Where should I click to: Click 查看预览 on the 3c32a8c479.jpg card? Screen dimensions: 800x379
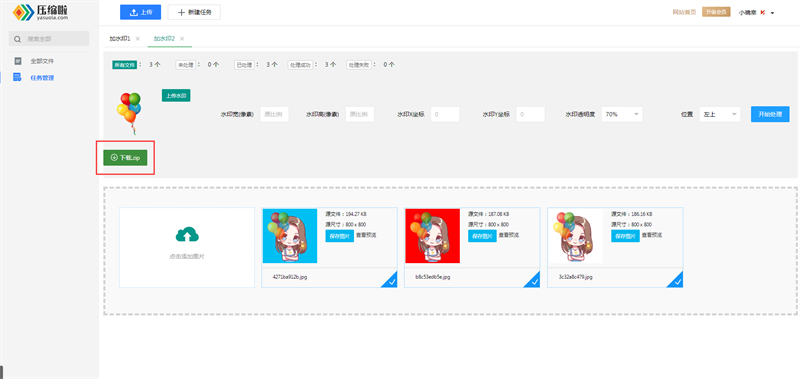click(652, 235)
